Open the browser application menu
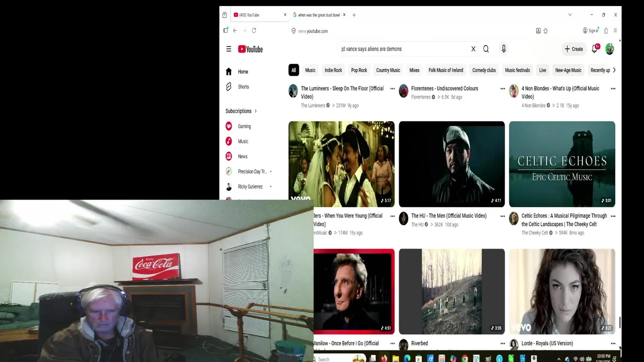Screen dimensions: 644x362 coord(615,31)
